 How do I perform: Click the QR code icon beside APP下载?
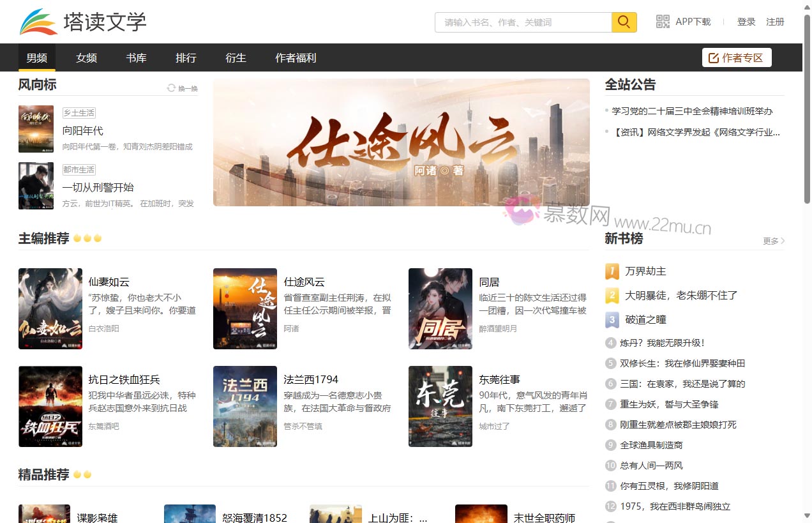pos(662,21)
